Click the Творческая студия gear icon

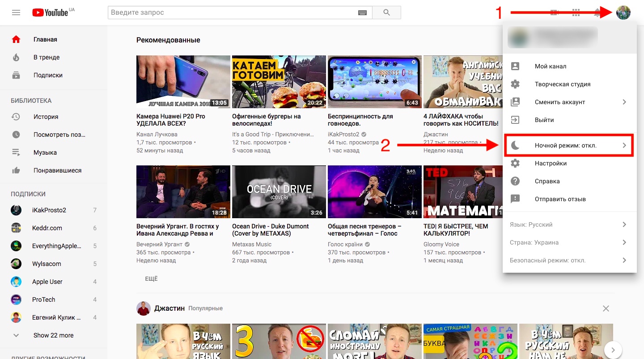515,84
